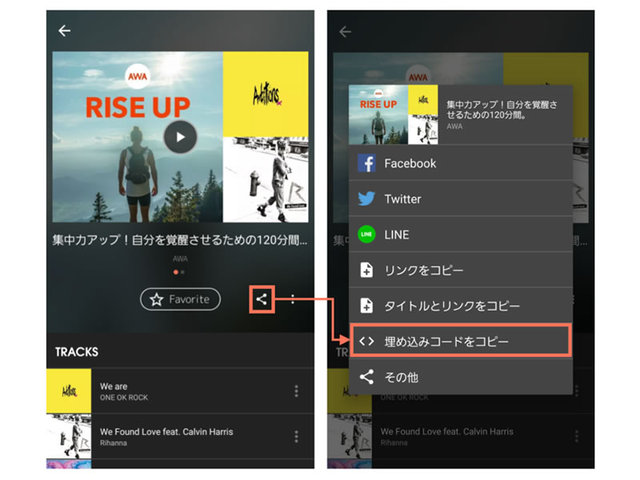The image size is (640, 480).
Task: Open options for the We are track
Action: 296,391
